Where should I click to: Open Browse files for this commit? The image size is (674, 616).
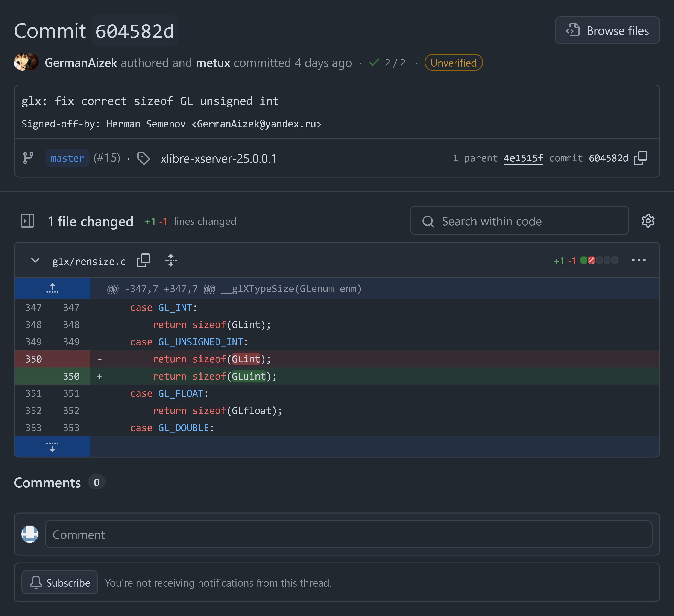(x=607, y=30)
